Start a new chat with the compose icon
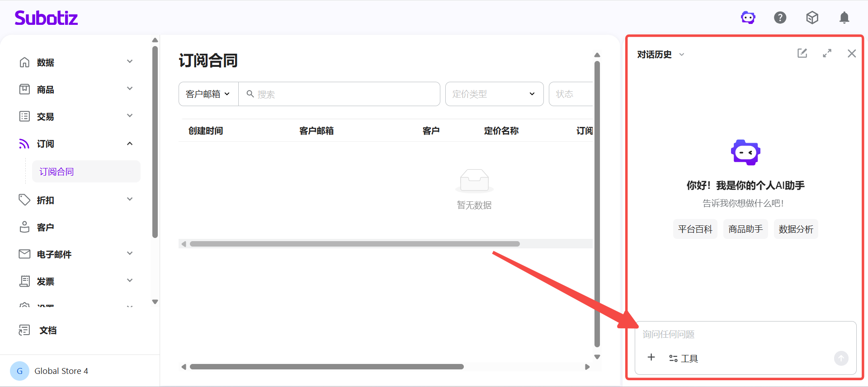 (x=802, y=53)
